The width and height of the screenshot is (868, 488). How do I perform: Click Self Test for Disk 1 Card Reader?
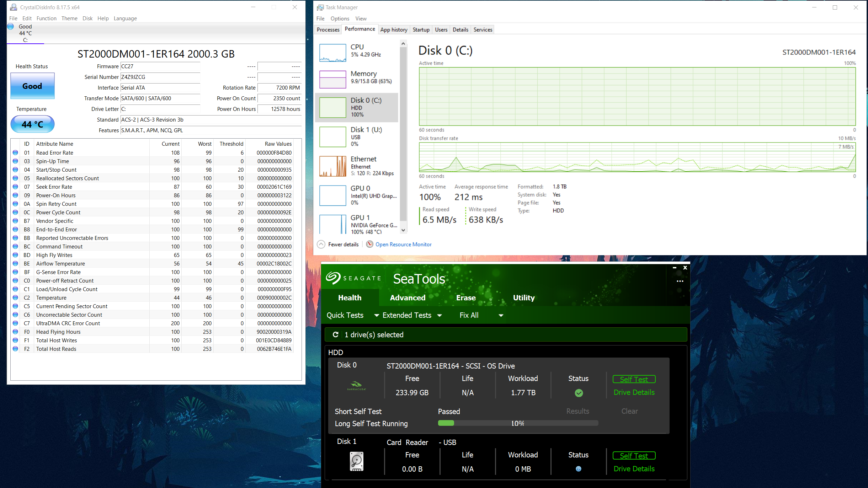634,456
